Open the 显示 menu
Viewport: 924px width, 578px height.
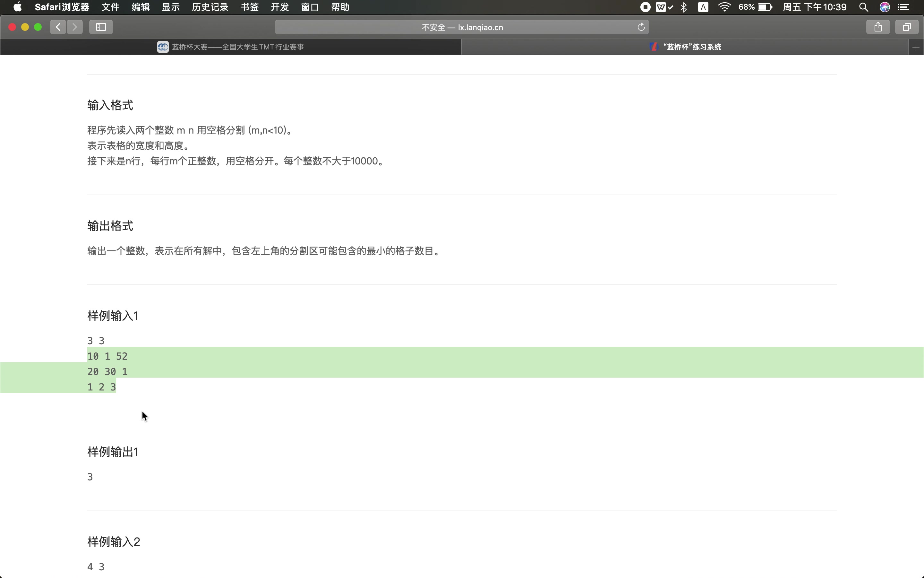171,7
